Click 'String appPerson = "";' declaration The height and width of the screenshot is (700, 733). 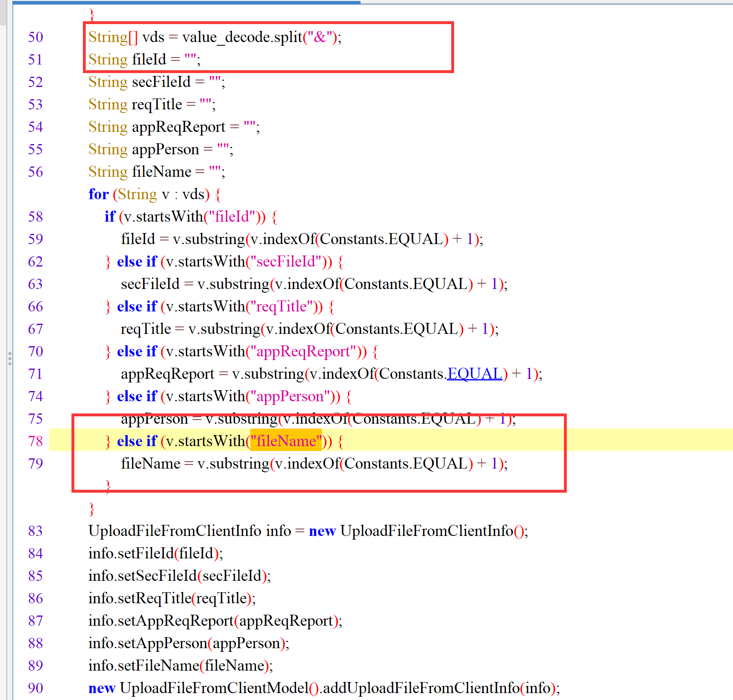161,149
